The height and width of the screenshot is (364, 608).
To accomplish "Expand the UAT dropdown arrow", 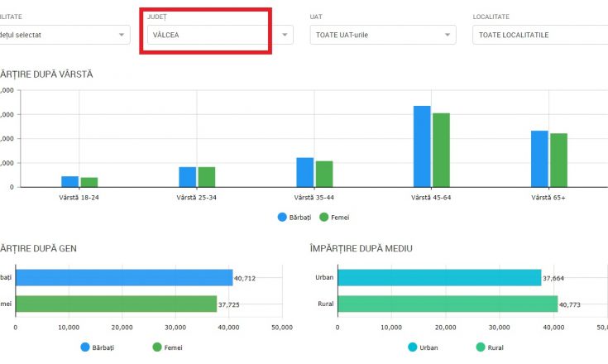I will coord(448,35).
